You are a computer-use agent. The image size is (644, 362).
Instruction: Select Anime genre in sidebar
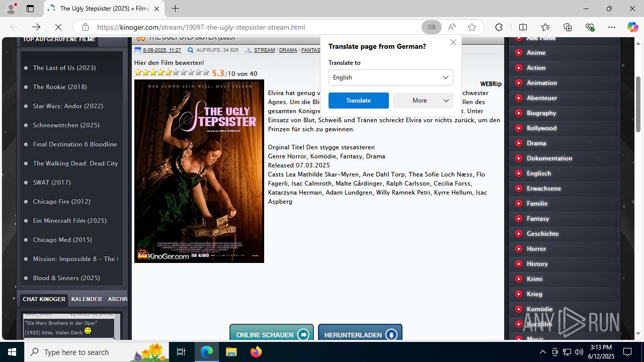(x=536, y=52)
